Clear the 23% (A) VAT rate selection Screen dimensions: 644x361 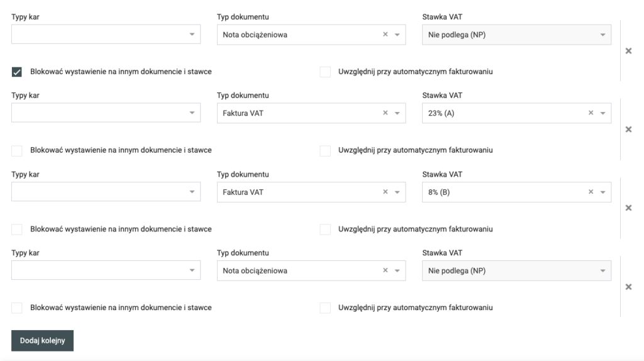pyautogui.click(x=591, y=113)
